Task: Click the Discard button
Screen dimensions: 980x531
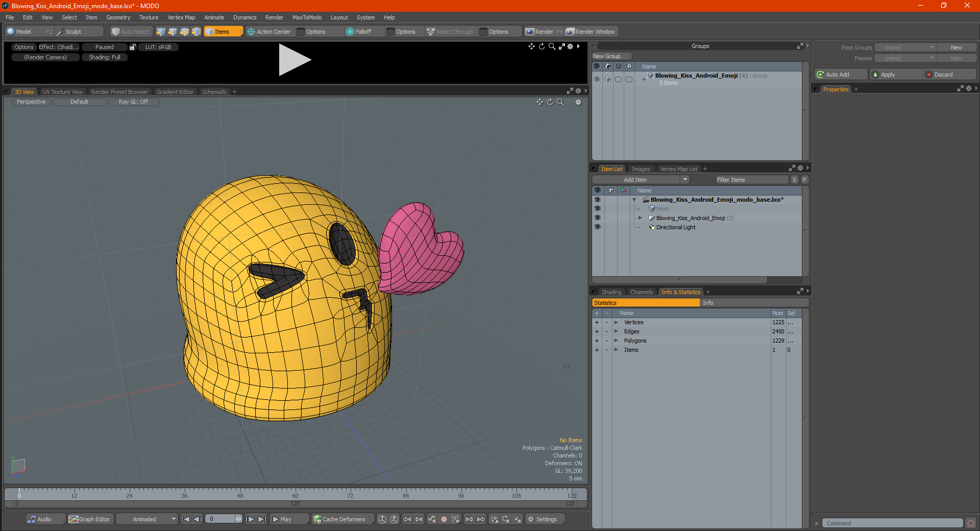Action: click(950, 75)
